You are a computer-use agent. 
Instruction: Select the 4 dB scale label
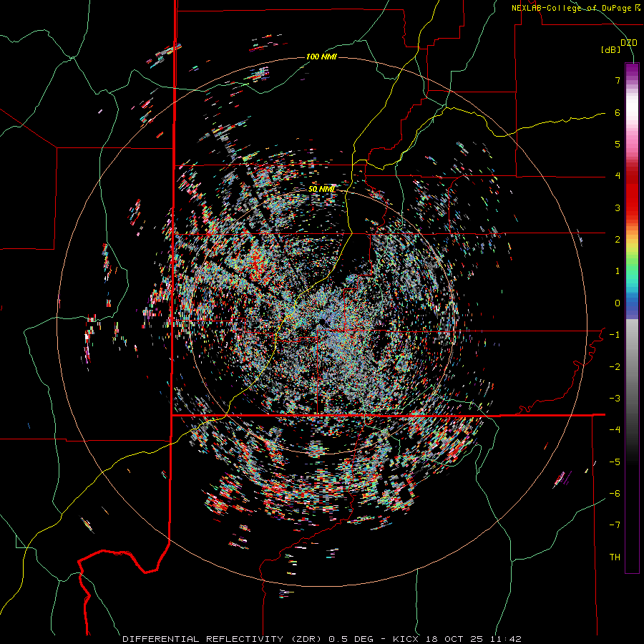coord(618,176)
